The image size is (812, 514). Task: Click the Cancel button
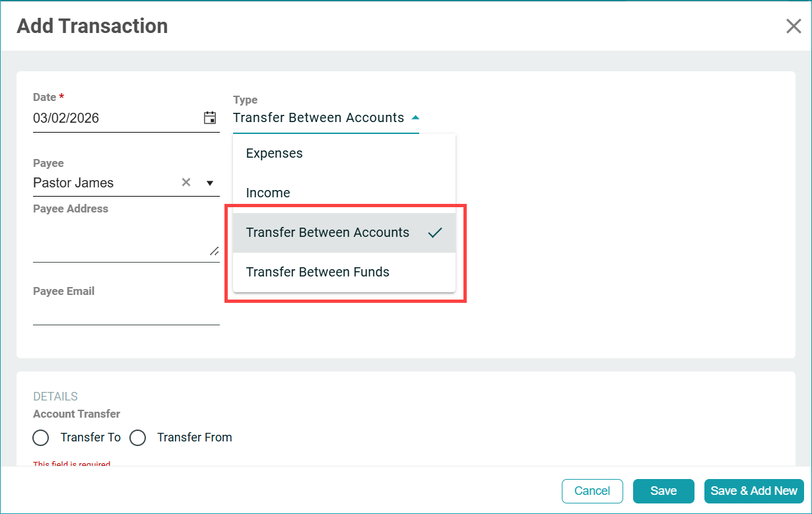pyautogui.click(x=592, y=491)
